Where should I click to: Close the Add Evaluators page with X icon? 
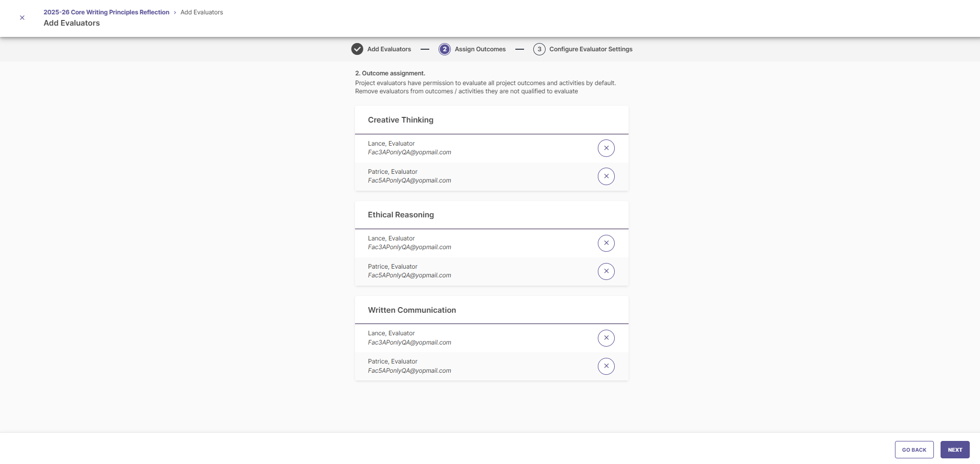tap(22, 17)
